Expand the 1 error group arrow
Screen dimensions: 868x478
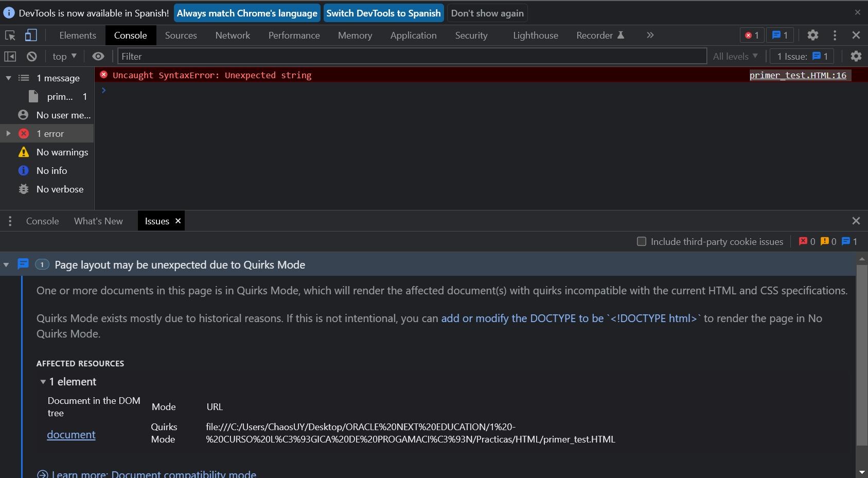(8, 133)
